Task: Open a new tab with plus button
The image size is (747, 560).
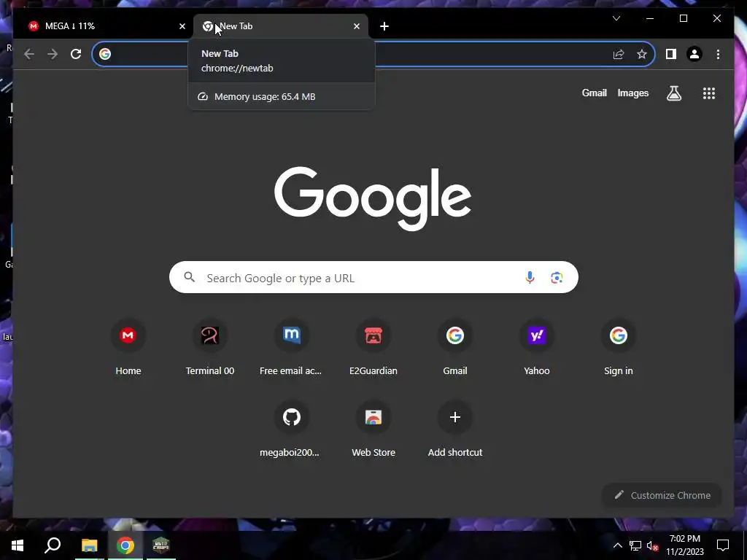Action: point(384,26)
